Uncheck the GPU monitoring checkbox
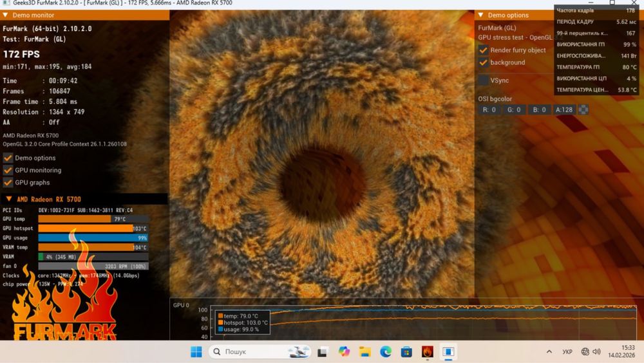The image size is (644, 363). [x=8, y=171]
